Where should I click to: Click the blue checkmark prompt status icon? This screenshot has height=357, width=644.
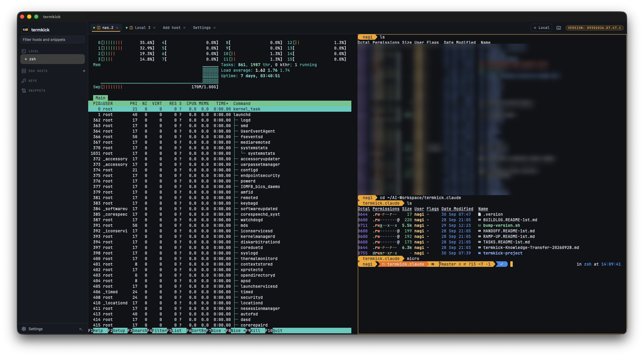tap(502, 264)
